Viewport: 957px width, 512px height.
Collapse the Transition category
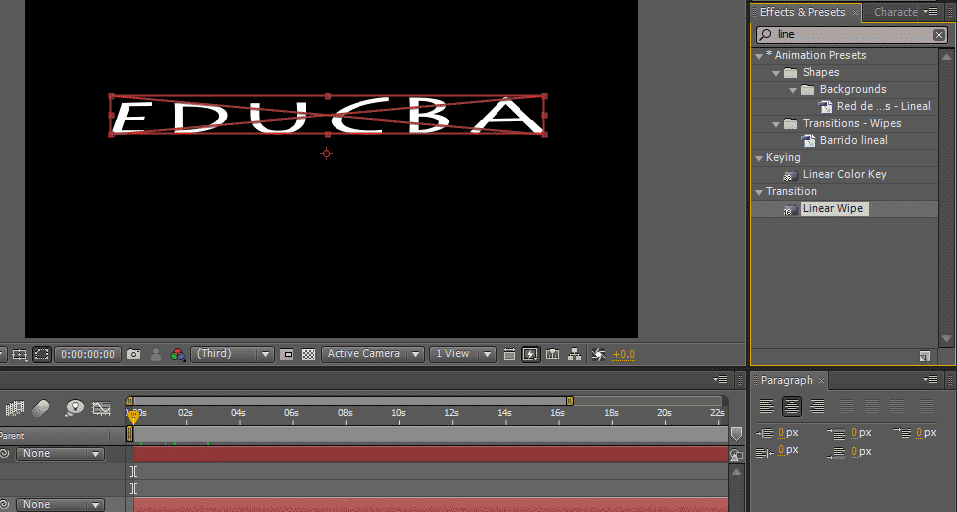759,192
